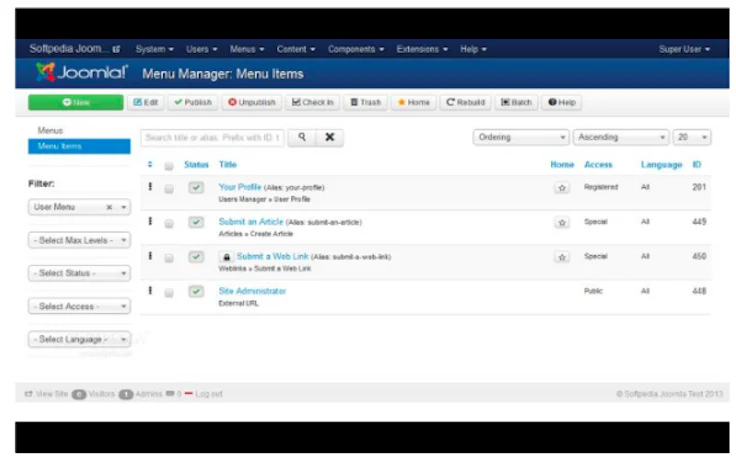The height and width of the screenshot is (462, 736).
Task: Set Submit a Web Link as home star
Action: click(x=561, y=257)
